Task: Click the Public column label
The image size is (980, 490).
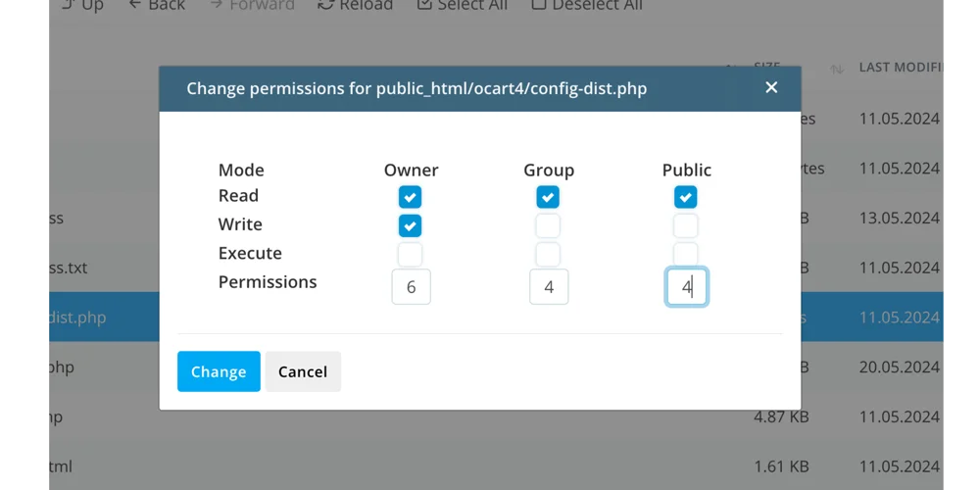Action: coord(687,170)
